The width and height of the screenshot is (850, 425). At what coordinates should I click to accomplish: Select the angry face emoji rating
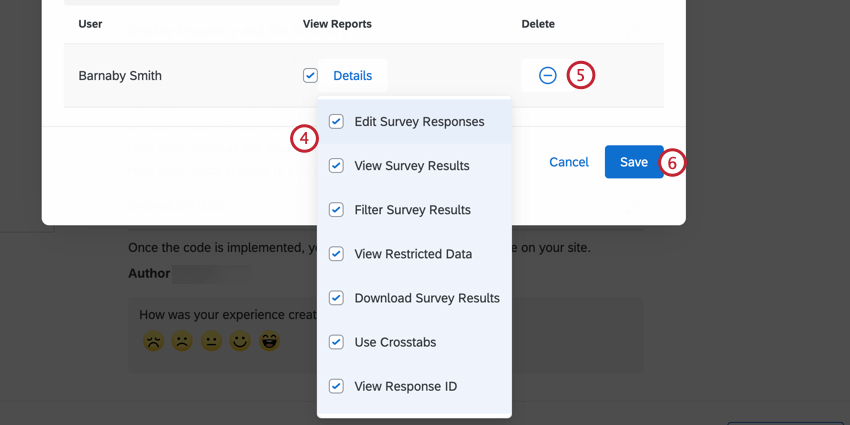point(153,341)
